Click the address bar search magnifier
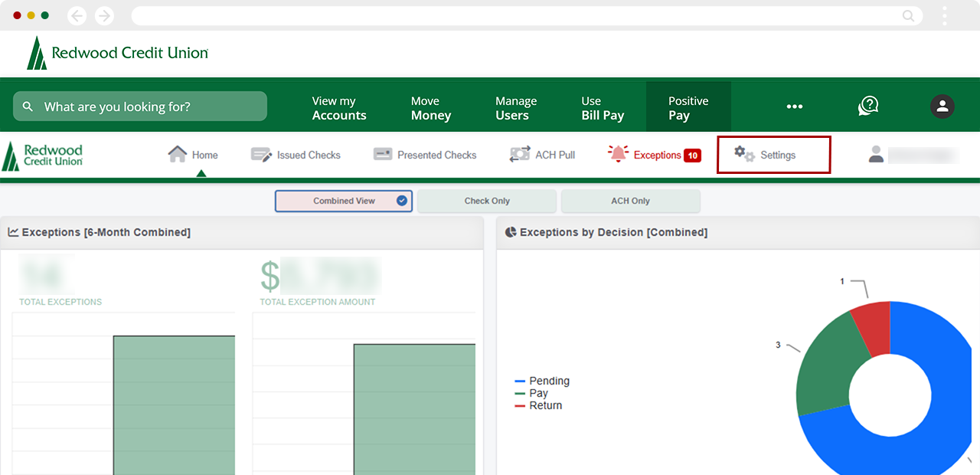Viewport: 980px width, 475px height. [x=908, y=15]
